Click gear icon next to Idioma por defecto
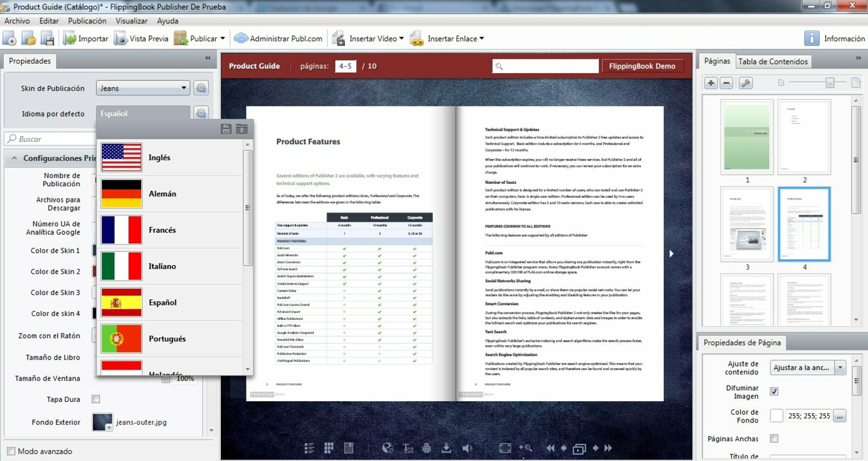Viewport: 868px width, 461px height. click(x=201, y=113)
